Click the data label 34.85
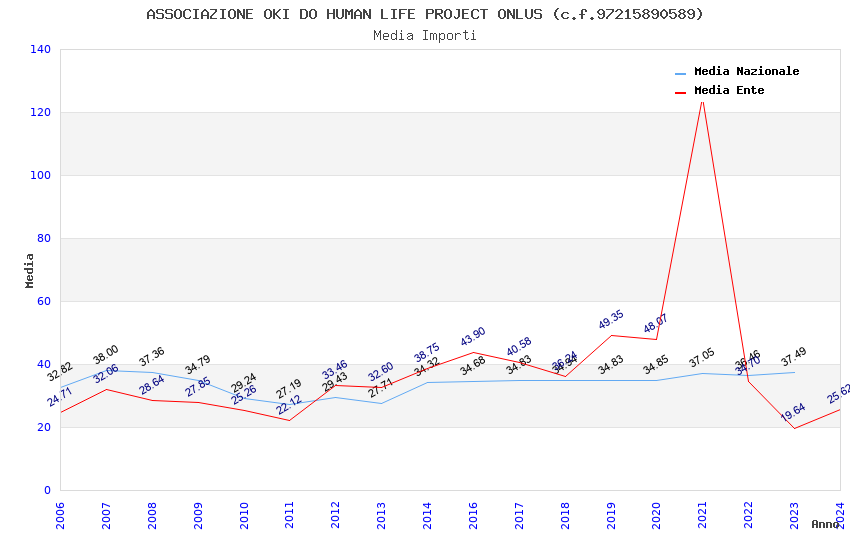850x550 pixels. pos(656,365)
